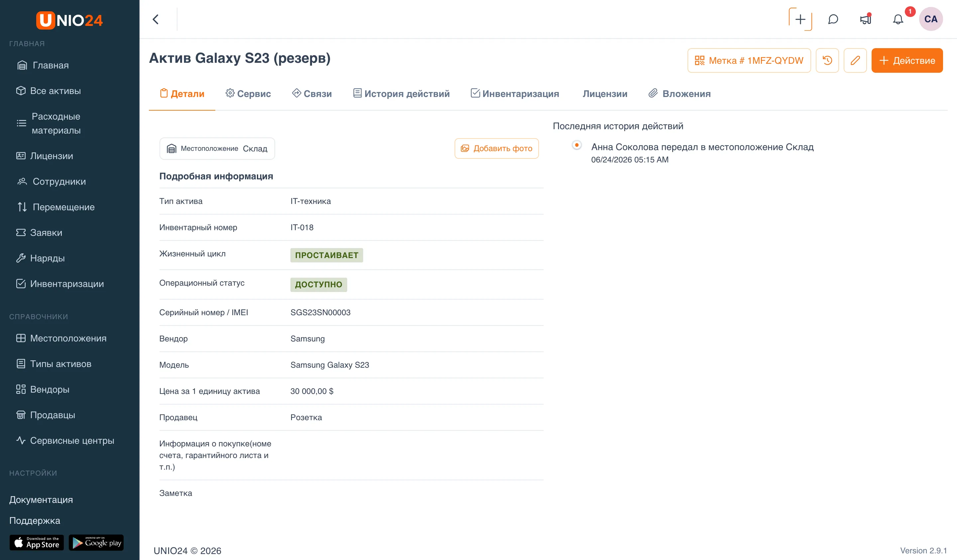Click the pencil edit icon button
Viewport: 957px width, 560px height.
click(855, 60)
